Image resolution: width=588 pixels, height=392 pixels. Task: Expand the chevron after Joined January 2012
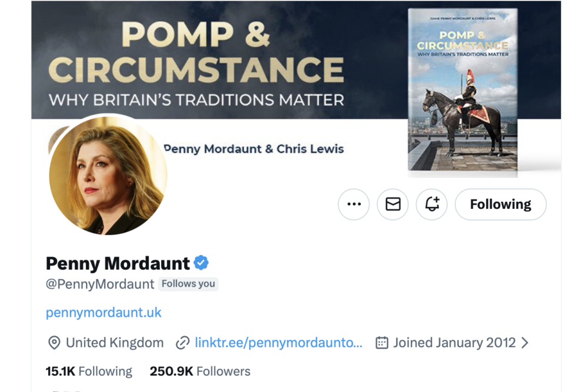point(525,343)
